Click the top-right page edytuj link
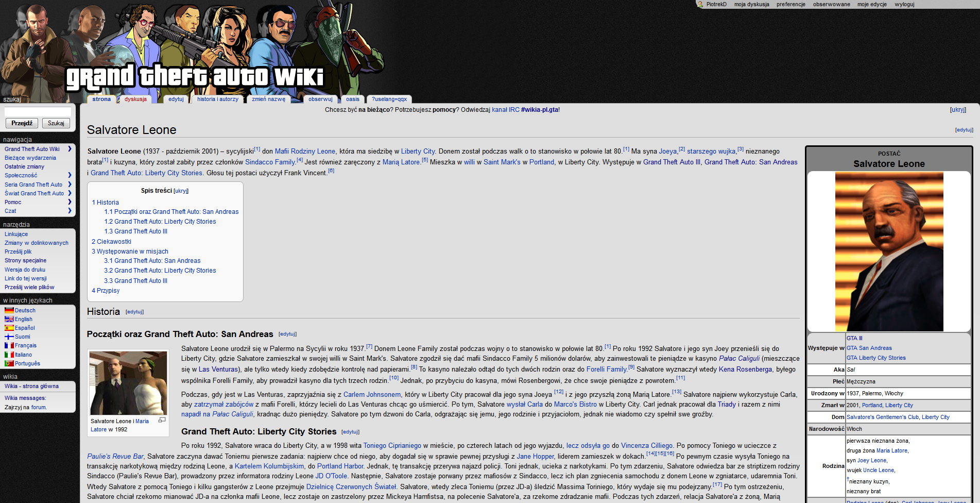Screen dimensions: 980x503 tap(964, 130)
